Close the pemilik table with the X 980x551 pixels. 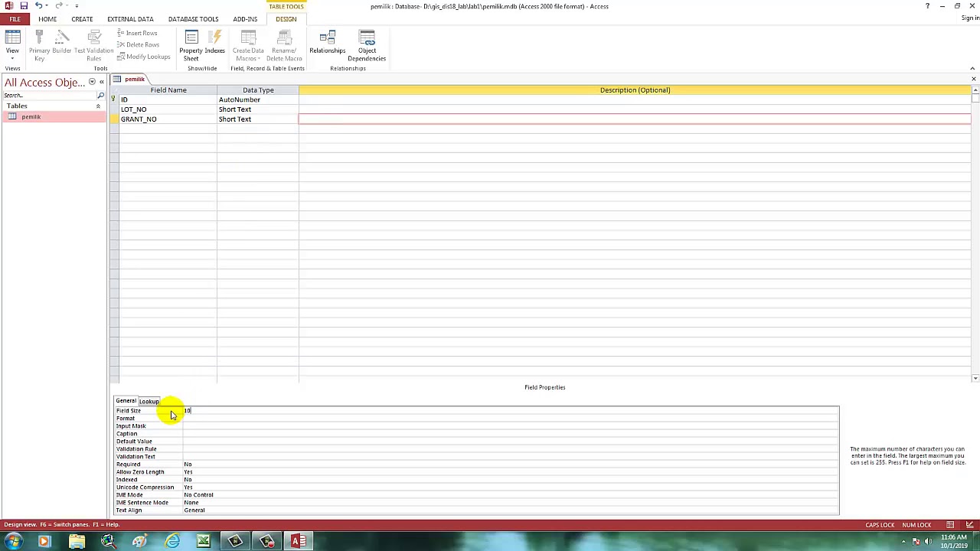(x=973, y=79)
